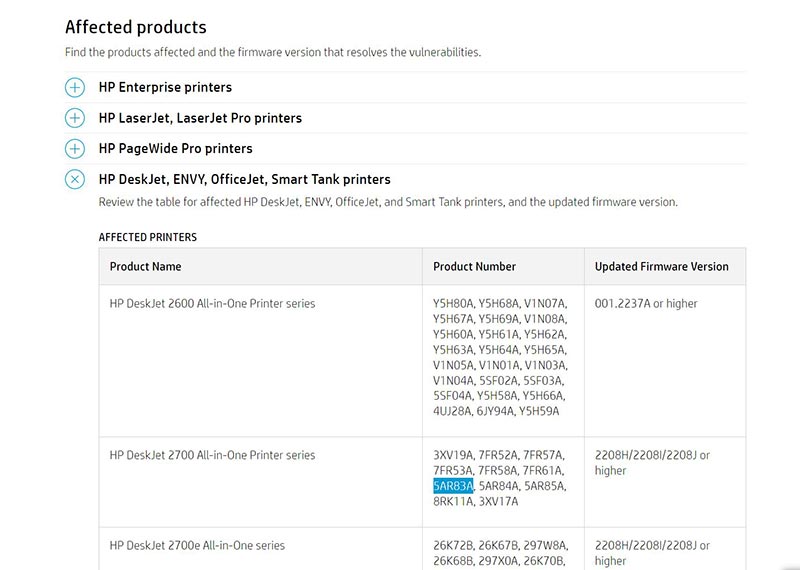Click the Product Number column header
The image size is (800, 570).
coord(474,266)
